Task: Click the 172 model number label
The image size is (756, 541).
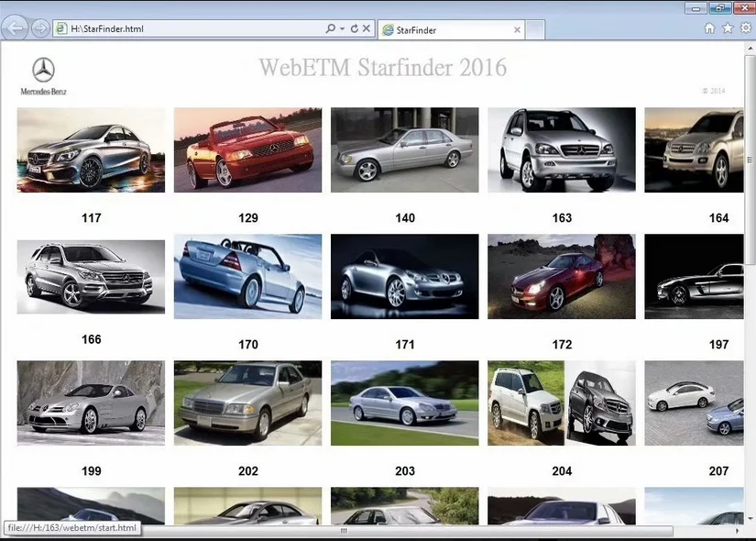Action: [x=562, y=345]
